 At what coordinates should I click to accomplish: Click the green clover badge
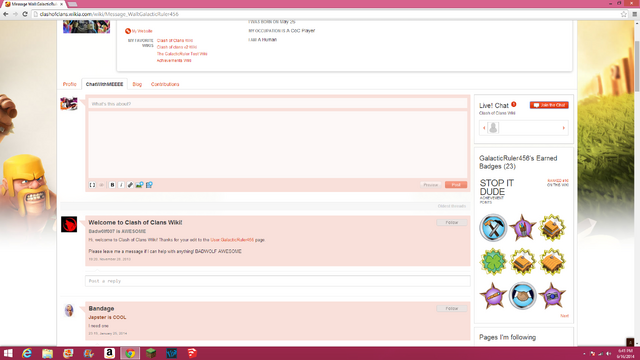(493, 262)
